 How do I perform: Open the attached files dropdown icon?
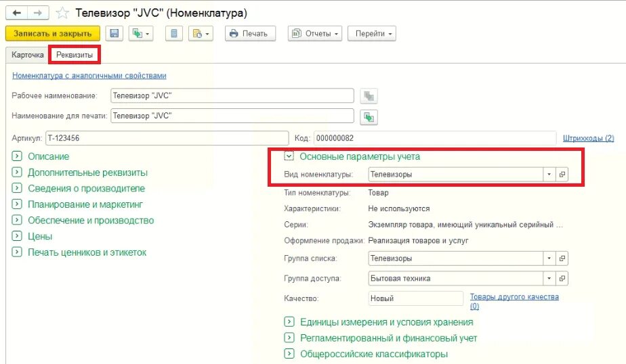click(201, 33)
